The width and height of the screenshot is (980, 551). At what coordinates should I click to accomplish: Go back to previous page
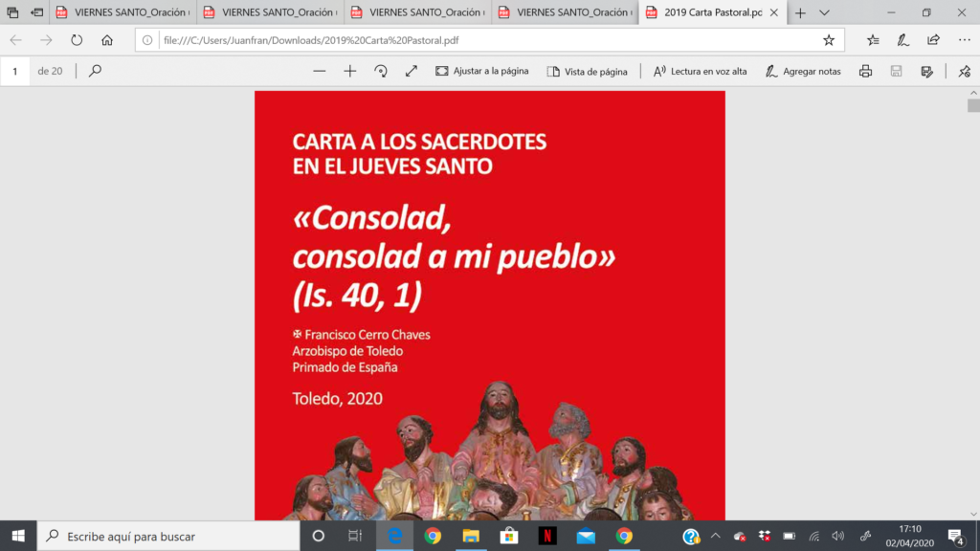(15, 40)
